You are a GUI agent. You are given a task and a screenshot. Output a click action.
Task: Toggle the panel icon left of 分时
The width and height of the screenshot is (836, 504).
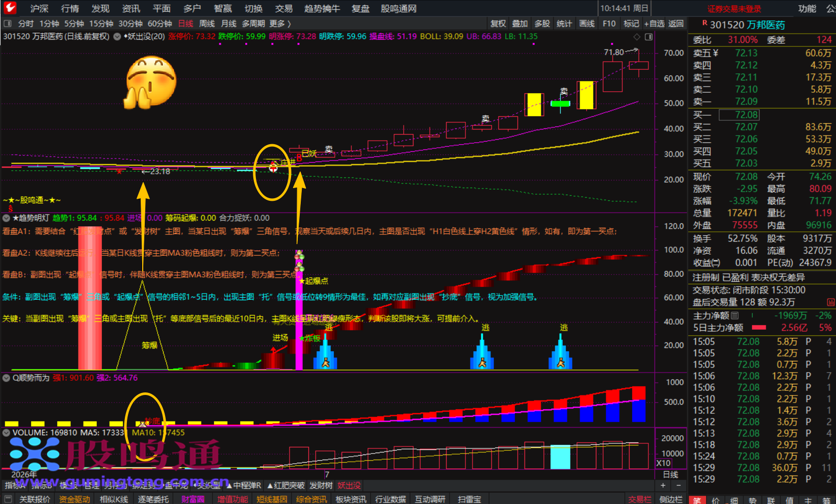pyautogui.click(x=7, y=23)
